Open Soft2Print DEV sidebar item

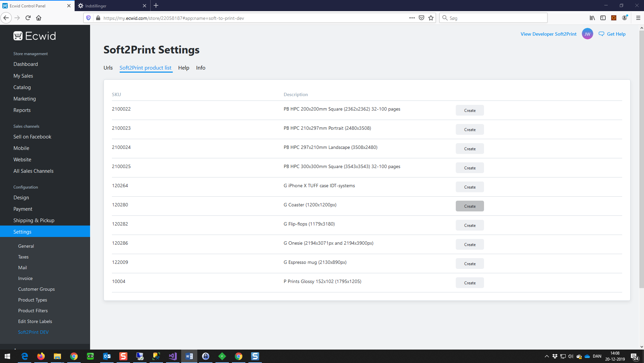tap(33, 332)
